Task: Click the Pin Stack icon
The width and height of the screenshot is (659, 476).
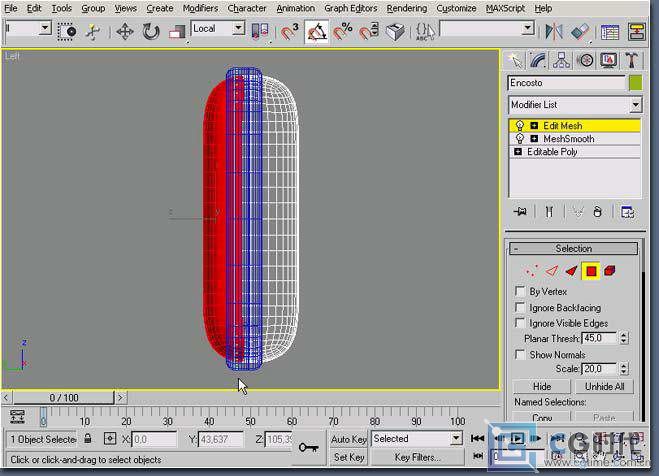Action: point(520,212)
